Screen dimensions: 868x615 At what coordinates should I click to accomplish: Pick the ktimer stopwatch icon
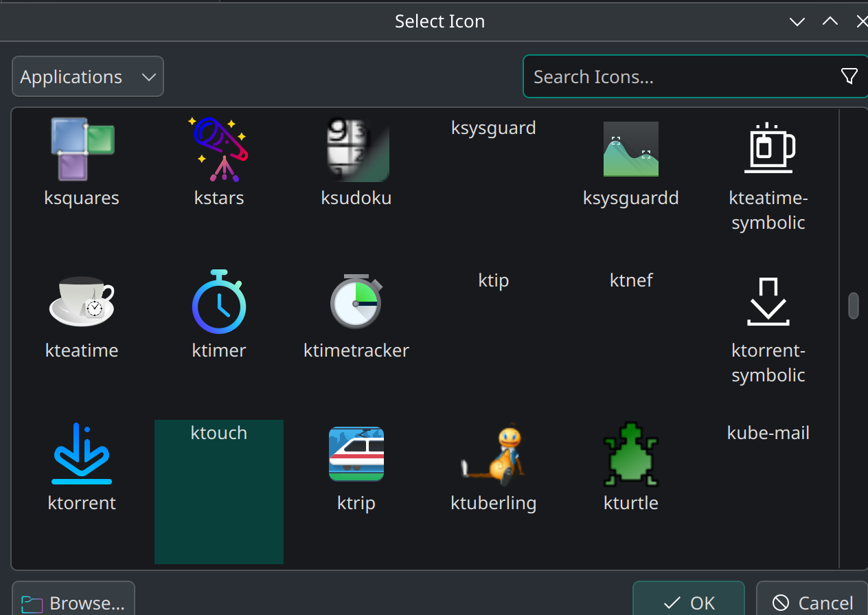(x=219, y=301)
